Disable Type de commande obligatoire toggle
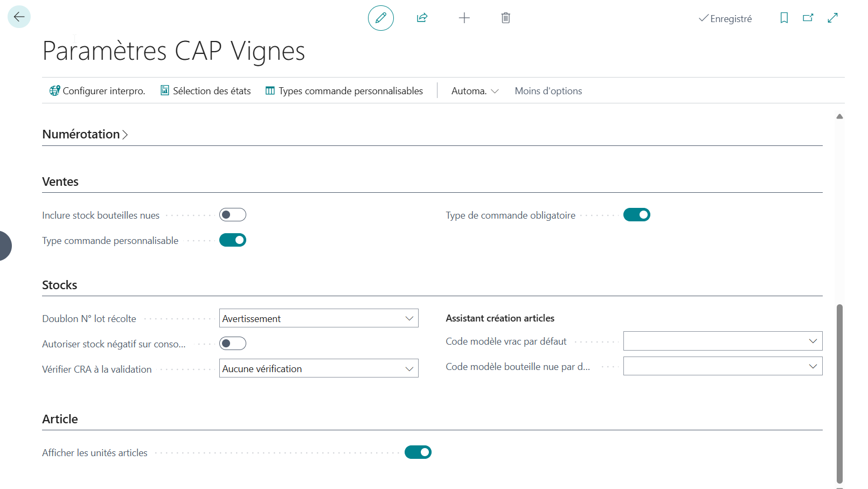This screenshot has width=868, height=489. (x=637, y=215)
